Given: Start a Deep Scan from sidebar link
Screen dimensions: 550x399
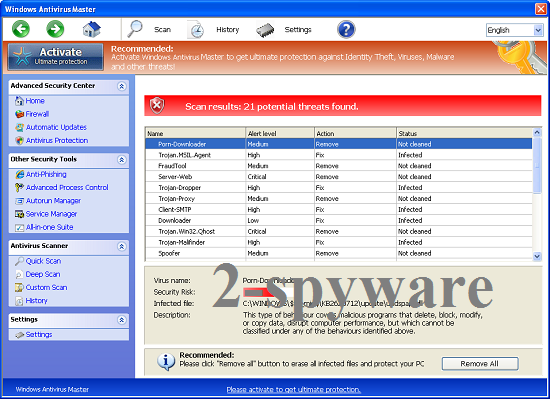Looking at the screenshot, I should coord(43,275).
